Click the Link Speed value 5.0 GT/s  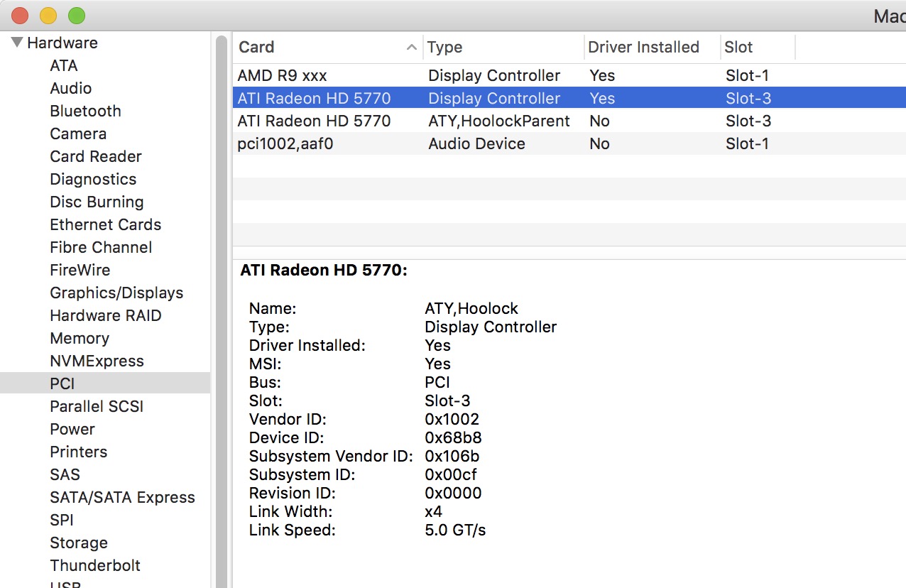click(x=455, y=530)
